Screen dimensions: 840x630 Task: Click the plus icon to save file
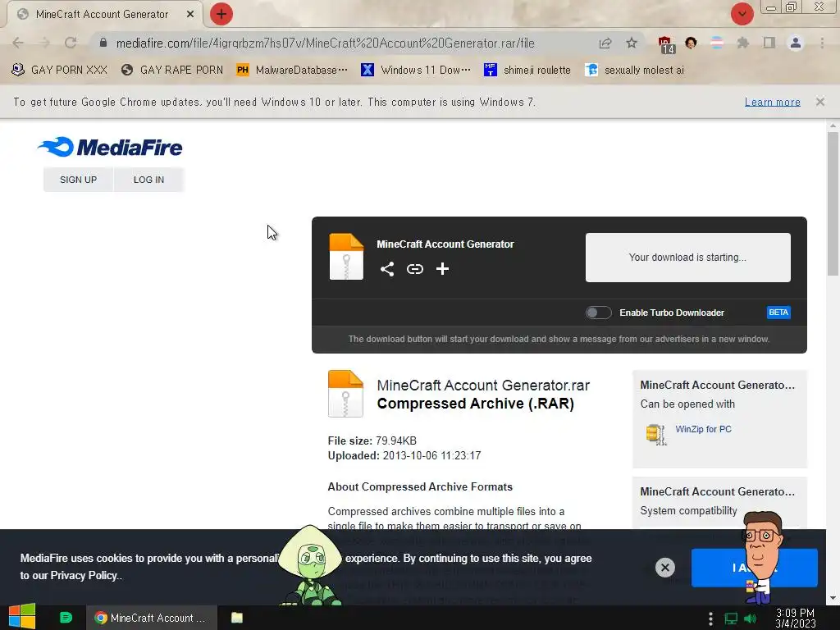(x=442, y=269)
